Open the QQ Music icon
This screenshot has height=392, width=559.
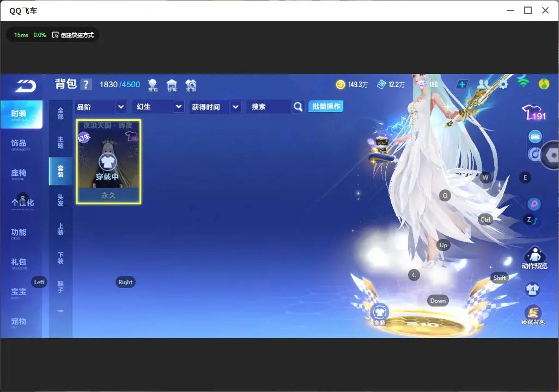(x=544, y=84)
